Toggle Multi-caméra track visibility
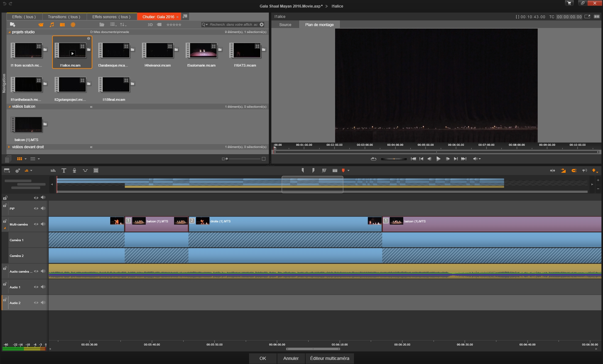This screenshot has height=364, width=603. (x=36, y=224)
